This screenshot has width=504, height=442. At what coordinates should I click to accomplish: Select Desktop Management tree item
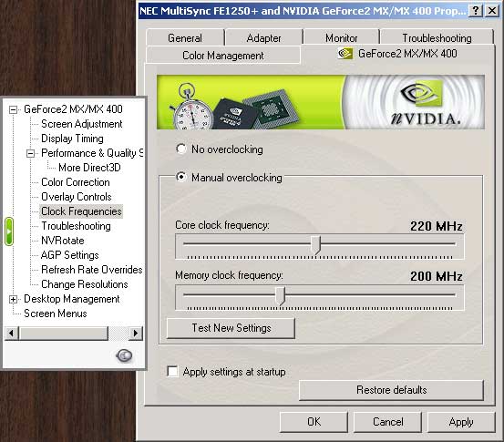(72, 299)
